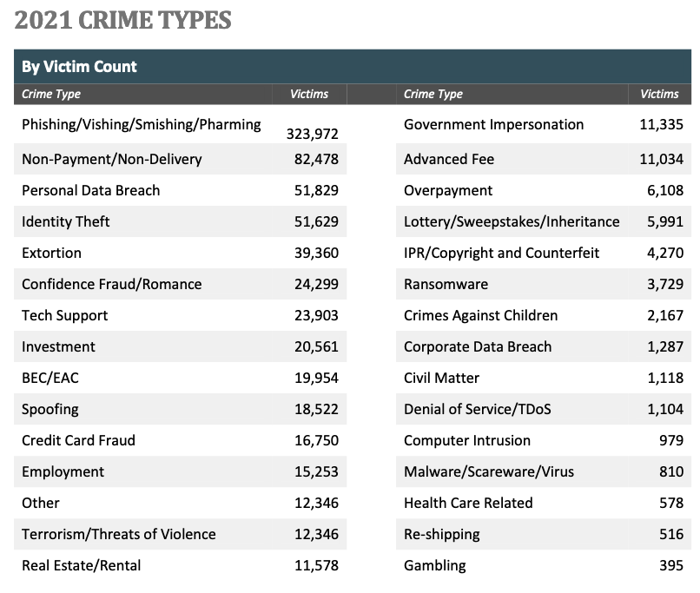Select the Gambling victim count 395
This screenshot has width=700, height=593.
(670, 565)
